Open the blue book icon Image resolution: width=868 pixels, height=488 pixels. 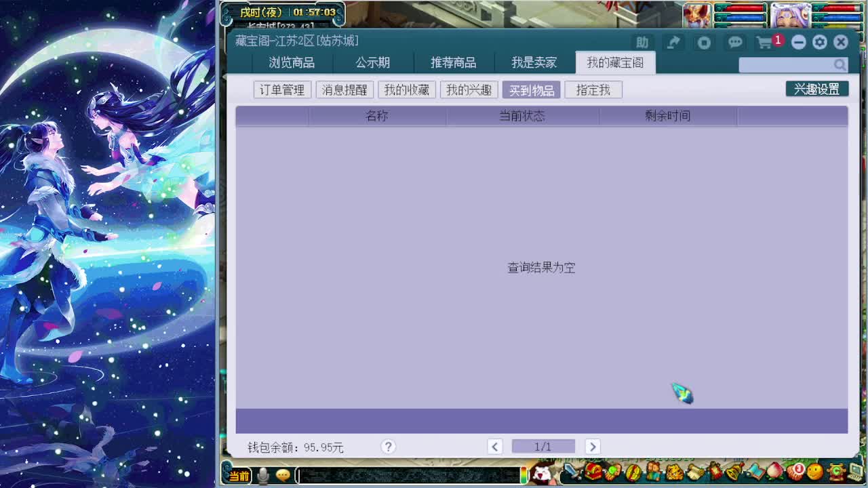pyautogui.click(x=755, y=472)
